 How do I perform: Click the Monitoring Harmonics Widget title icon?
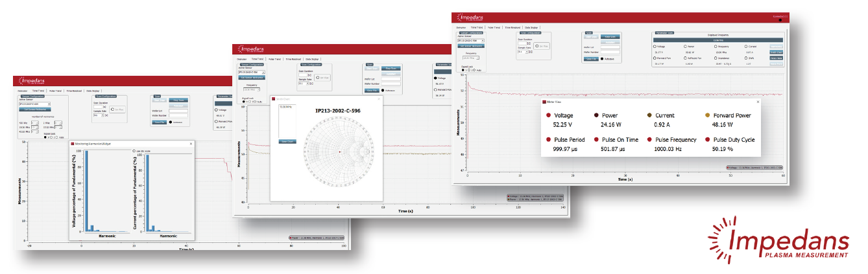(x=72, y=144)
